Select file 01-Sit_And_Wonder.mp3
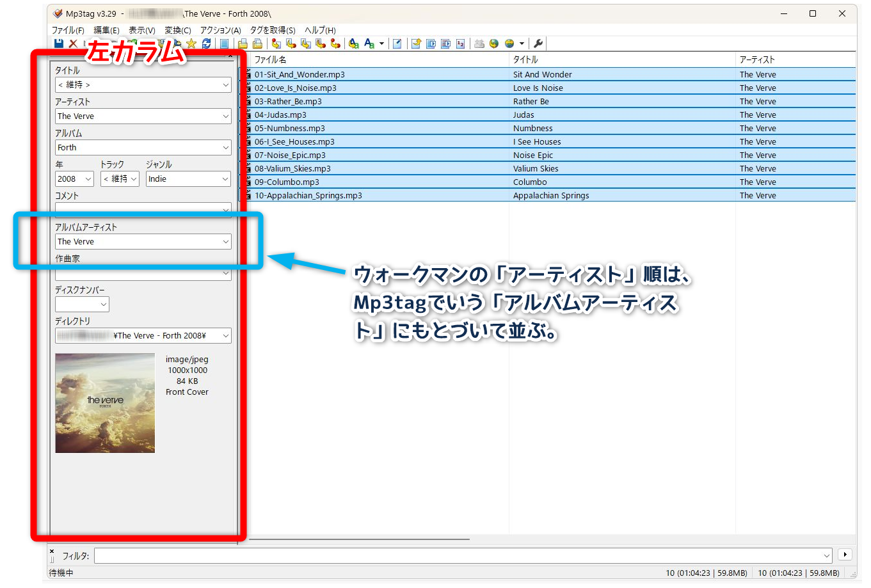Image resolution: width=871 pixels, height=588 pixels. (300, 75)
